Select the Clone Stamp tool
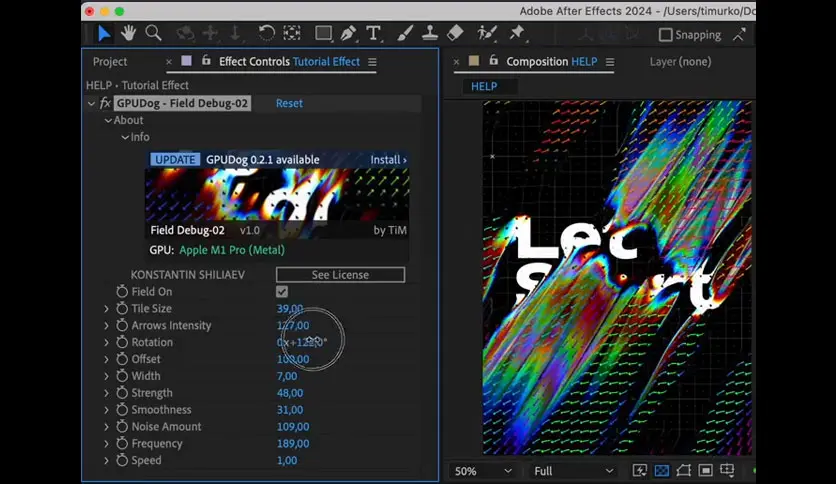Viewport: 836px width, 484px height. coord(430,34)
